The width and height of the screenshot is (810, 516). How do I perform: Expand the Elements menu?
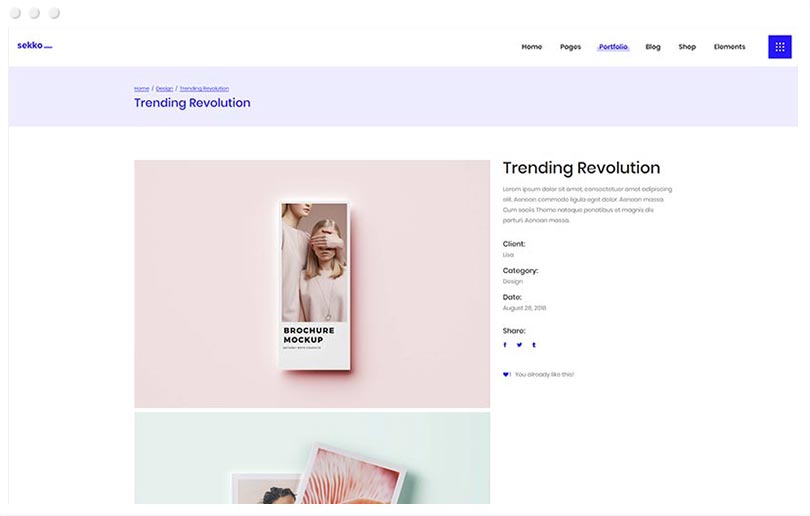729,47
